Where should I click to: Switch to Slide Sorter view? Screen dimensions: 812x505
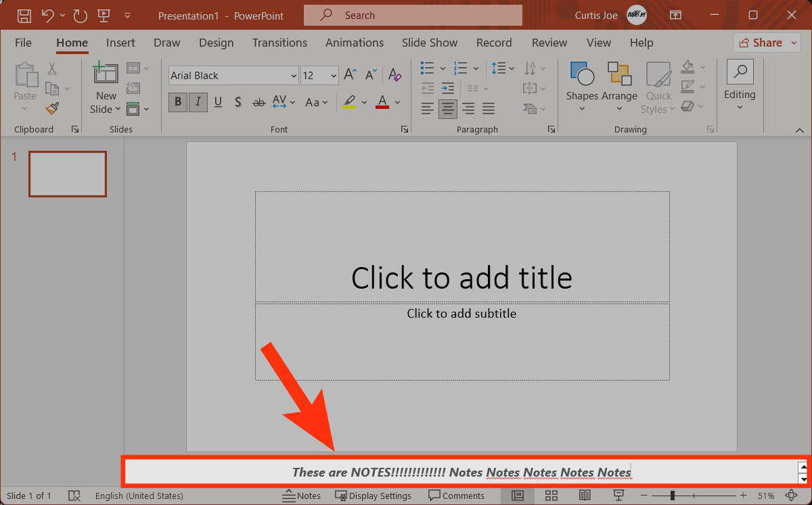[x=551, y=496]
